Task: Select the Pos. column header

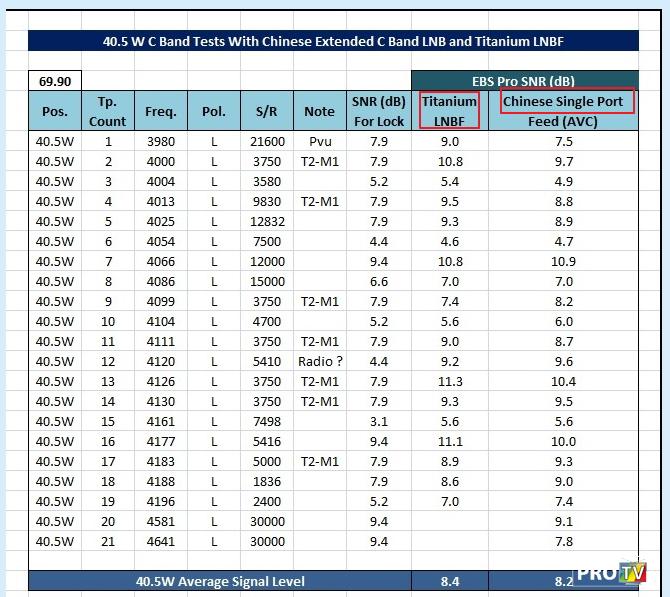Action: click(x=56, y=111)
